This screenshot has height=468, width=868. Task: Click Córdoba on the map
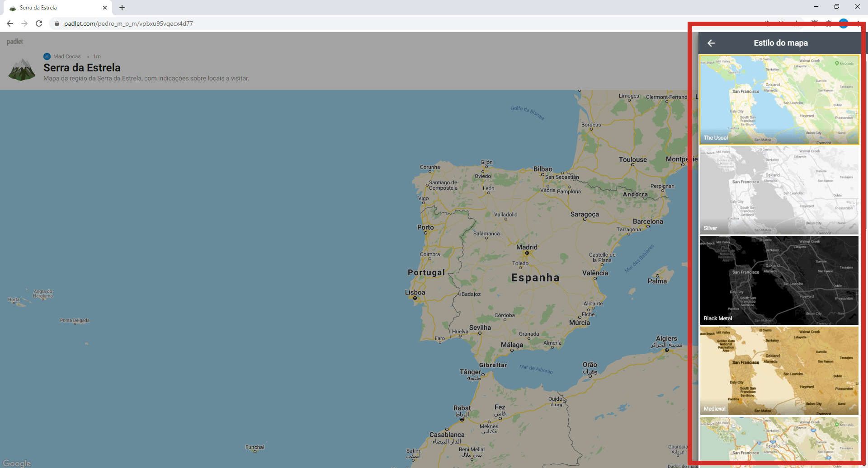(505, 315)
